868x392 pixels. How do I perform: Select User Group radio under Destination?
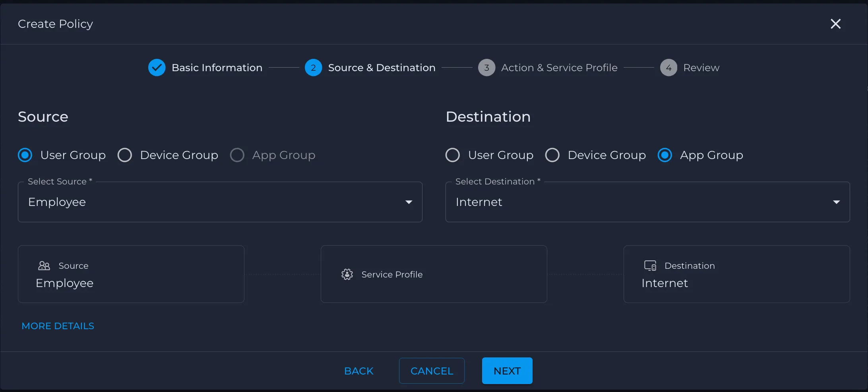click(x=453, y=155)
